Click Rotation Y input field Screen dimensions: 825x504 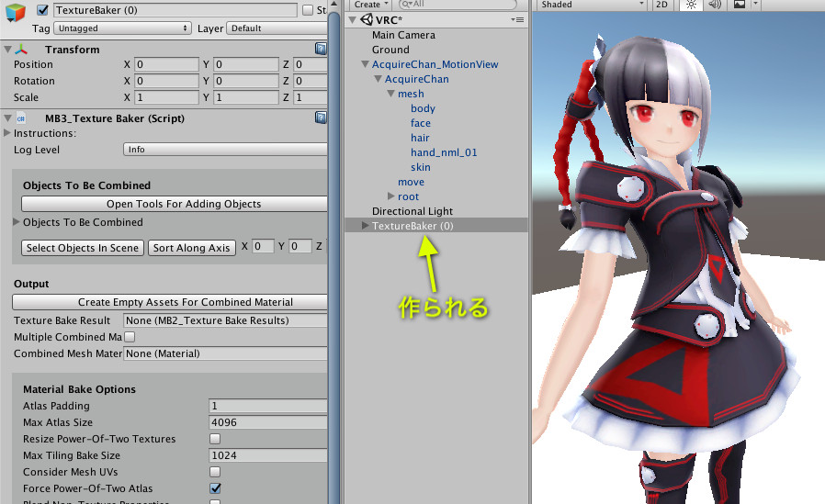[x=246, y=81]
